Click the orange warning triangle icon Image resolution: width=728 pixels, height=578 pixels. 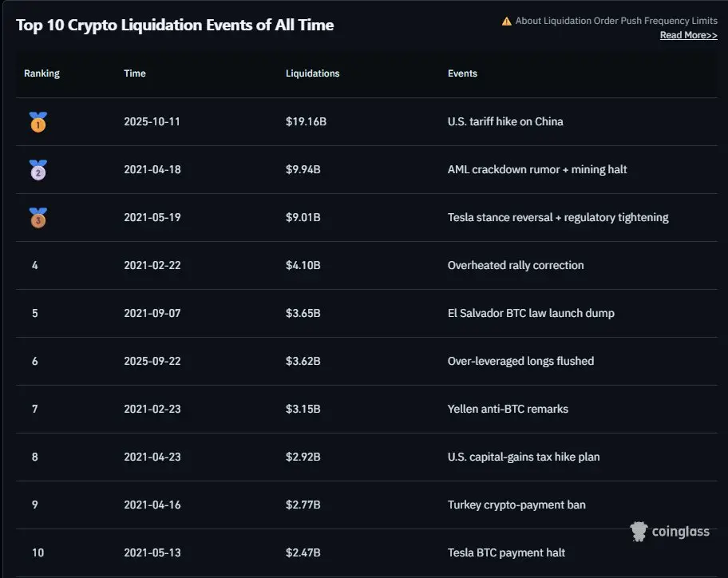(x=506, y=21)
